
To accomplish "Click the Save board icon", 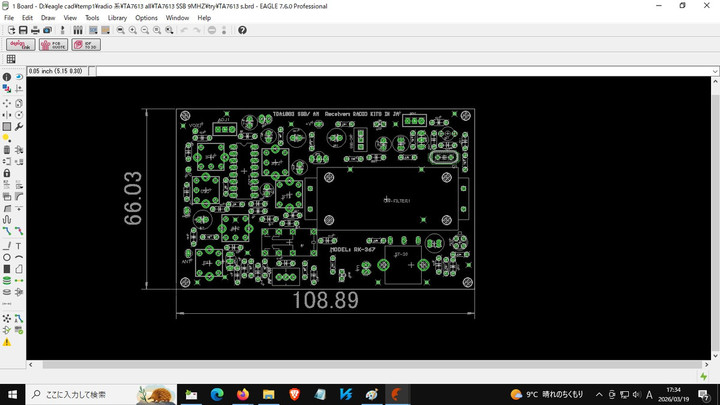I will pyautogui.click(x=23, y=30).
